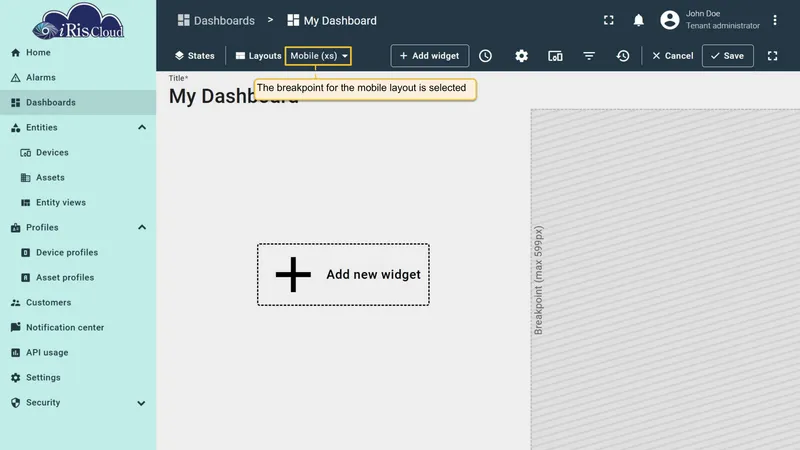The height and width of the screenshot is (450, 800).
Task: Open dashboard settings gear icon
Action: point(521,56)
